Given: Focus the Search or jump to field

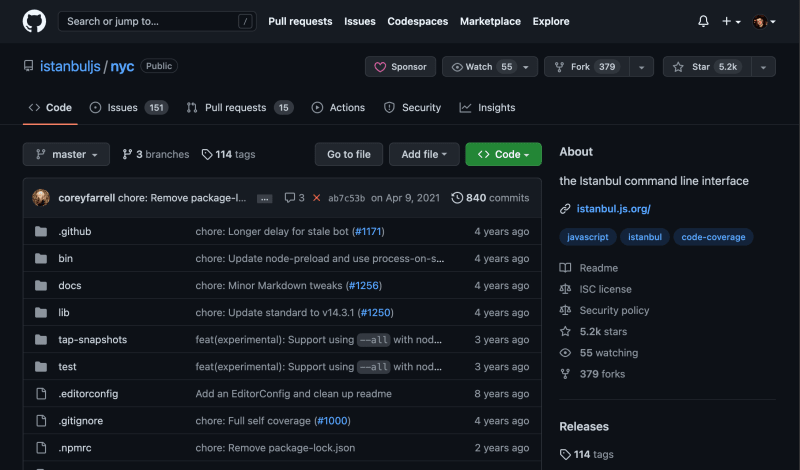Looking at the screenshot, I should [157, 21].
